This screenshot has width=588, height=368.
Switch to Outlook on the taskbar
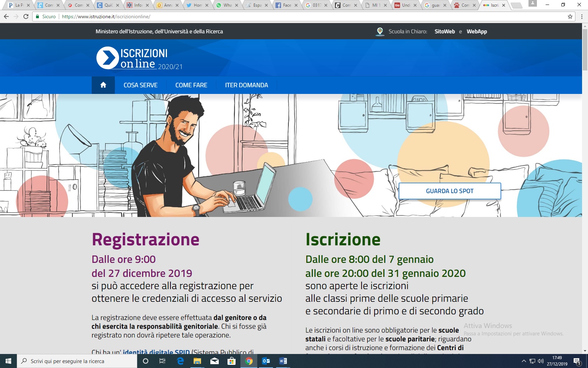pyautogui.click(x=266, y=361)
